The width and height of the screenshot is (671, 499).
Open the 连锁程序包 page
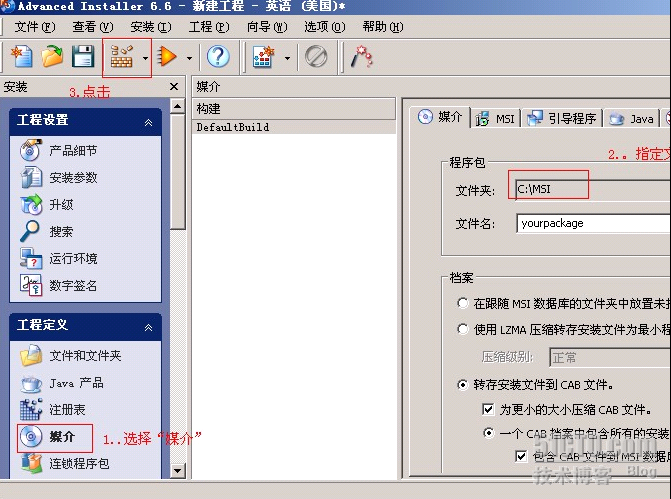(x=65, y=463)
